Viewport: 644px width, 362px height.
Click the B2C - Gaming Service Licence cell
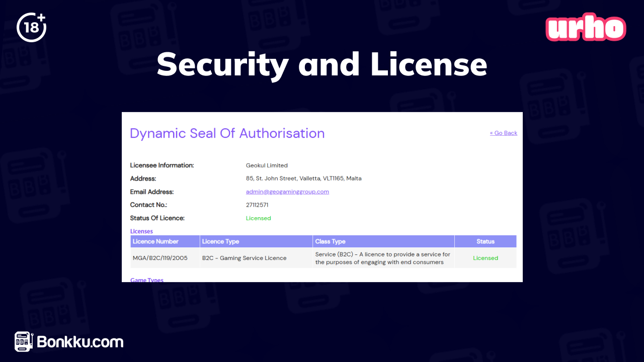coord(256,258)
